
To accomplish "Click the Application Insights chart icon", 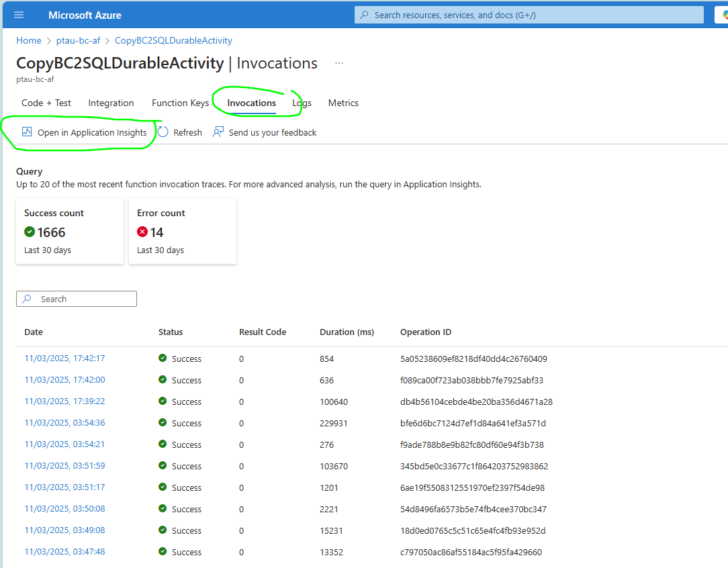I will (x=27, y=132).
